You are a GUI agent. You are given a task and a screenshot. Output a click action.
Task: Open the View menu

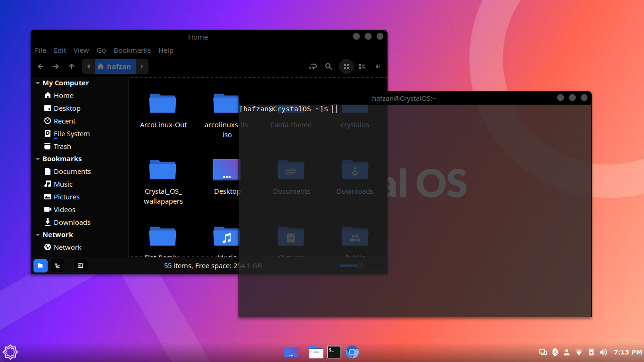pyautogui.click(x=81, y=50)
